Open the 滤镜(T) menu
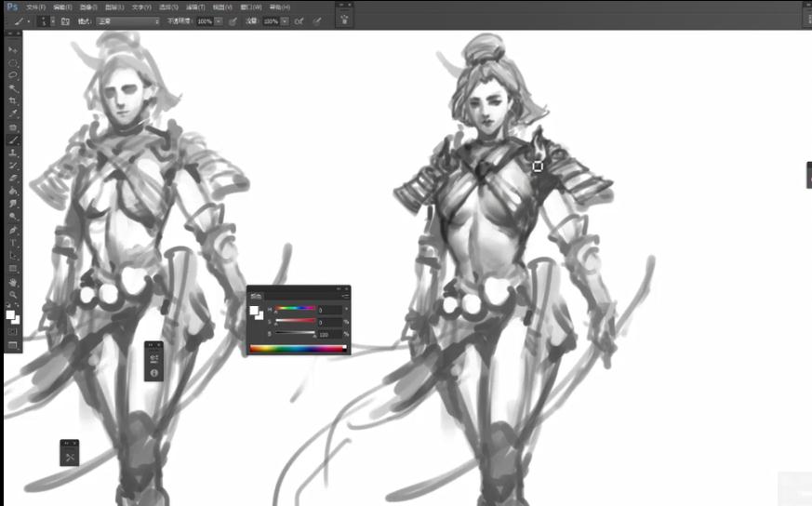812x506 pixels. click(x=195, y=7)
